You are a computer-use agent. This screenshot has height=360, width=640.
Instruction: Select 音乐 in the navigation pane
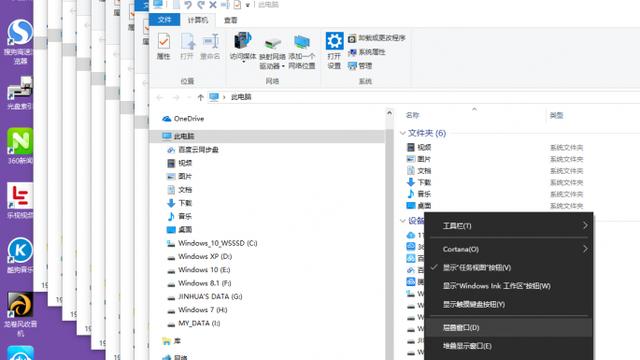coord(180,216)
